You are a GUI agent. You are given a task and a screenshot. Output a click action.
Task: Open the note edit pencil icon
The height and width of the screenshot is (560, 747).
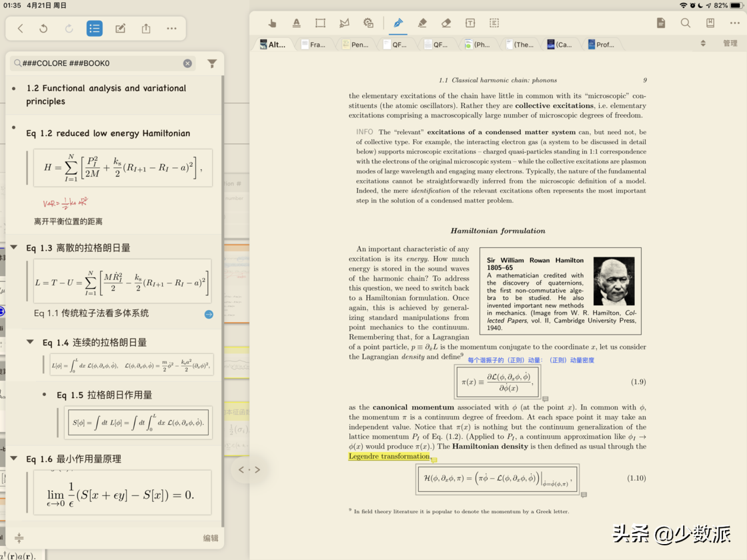click(x=121, y=29)
